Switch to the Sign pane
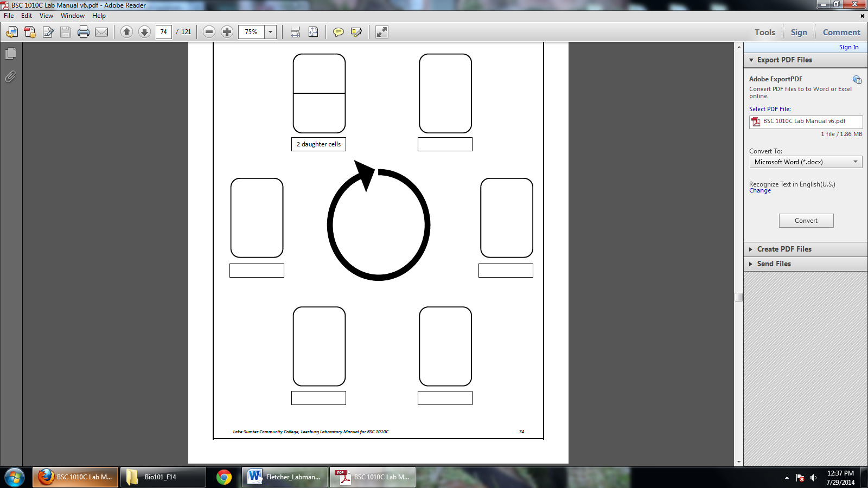Viewport: 868px width, 488px height. pyautogui.click(x=799, y=33)
